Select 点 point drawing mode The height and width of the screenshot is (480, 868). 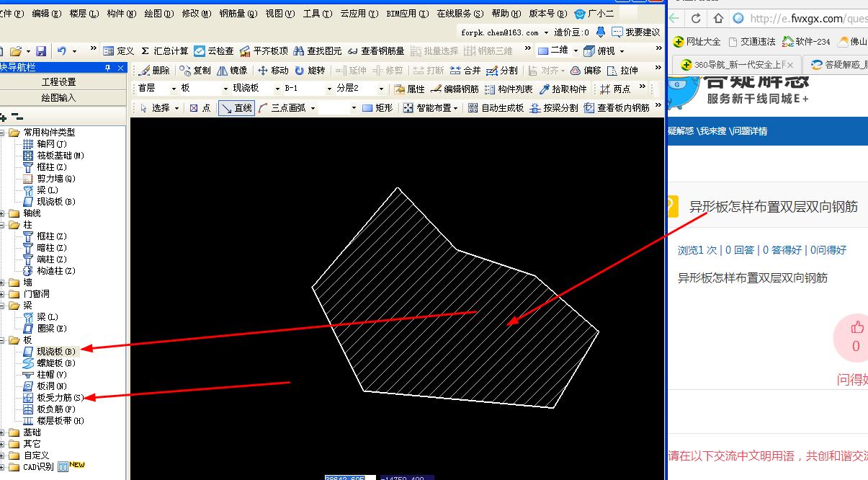click(x=200, y=108)
